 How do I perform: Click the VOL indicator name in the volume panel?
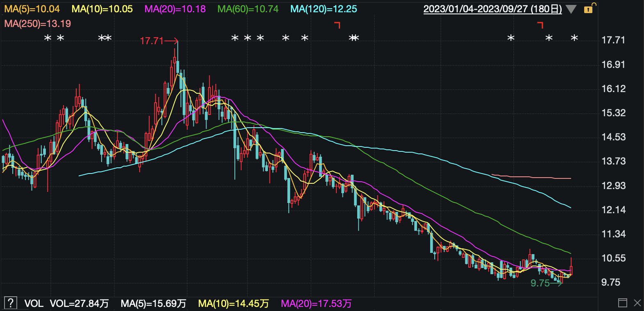tap(34, 304)
